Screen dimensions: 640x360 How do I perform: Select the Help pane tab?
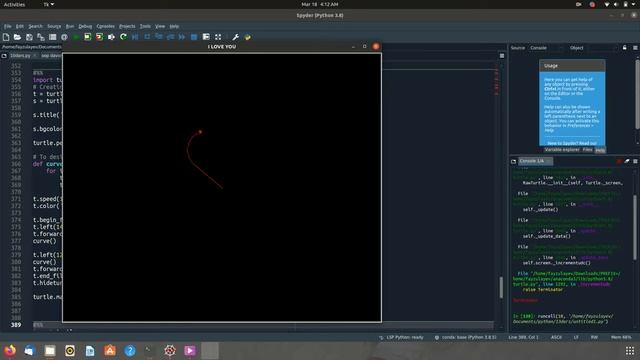coord(600,150)
